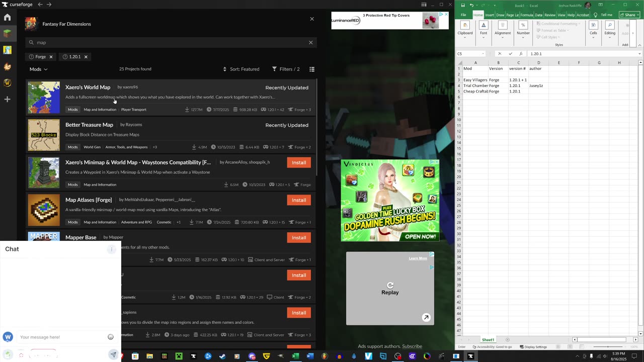
Task: Open the Sort: Featured dropdown
Action: (242, 69)
